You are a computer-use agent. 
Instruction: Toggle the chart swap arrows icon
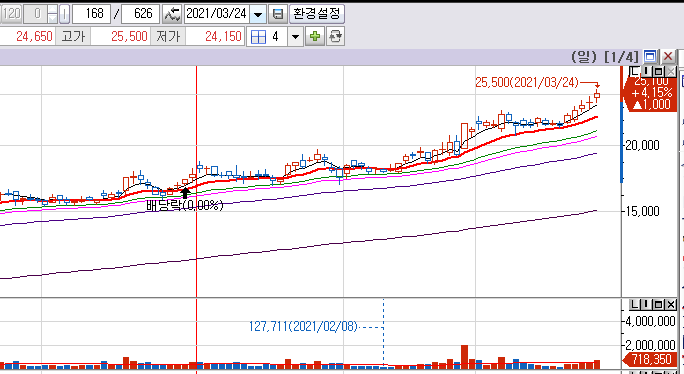click(x=172, y=14)
